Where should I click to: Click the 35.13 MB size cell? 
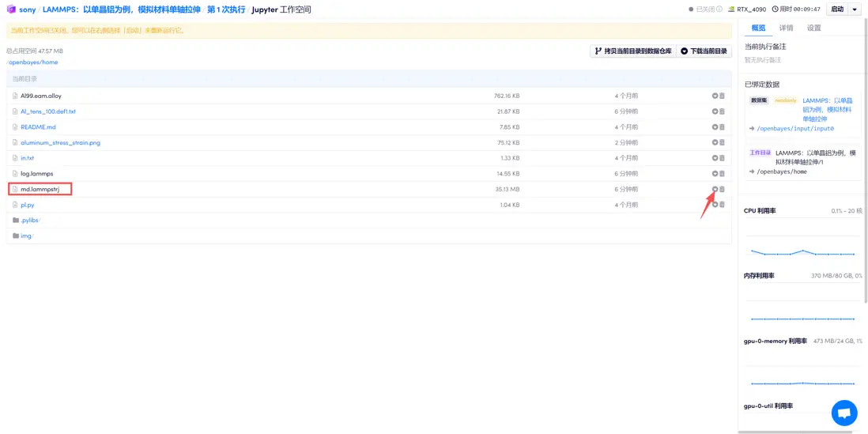(x=507, y=189)
